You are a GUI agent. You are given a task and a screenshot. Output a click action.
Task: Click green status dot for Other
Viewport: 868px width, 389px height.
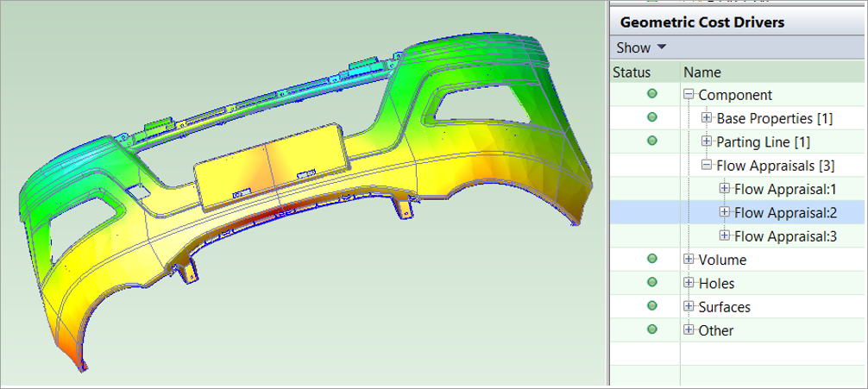click(x=652, y=329)
